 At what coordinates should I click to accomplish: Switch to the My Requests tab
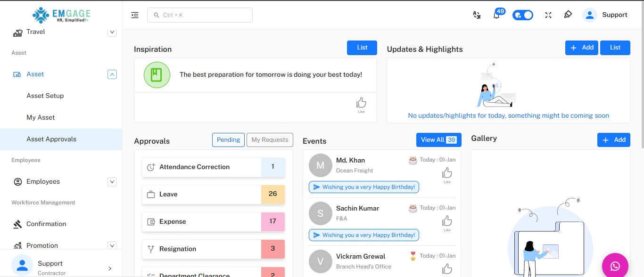pyautogui.click(x=270, y=139)
